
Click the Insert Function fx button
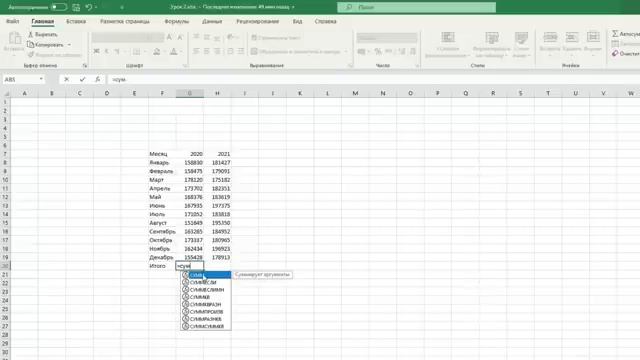point(98,79)
